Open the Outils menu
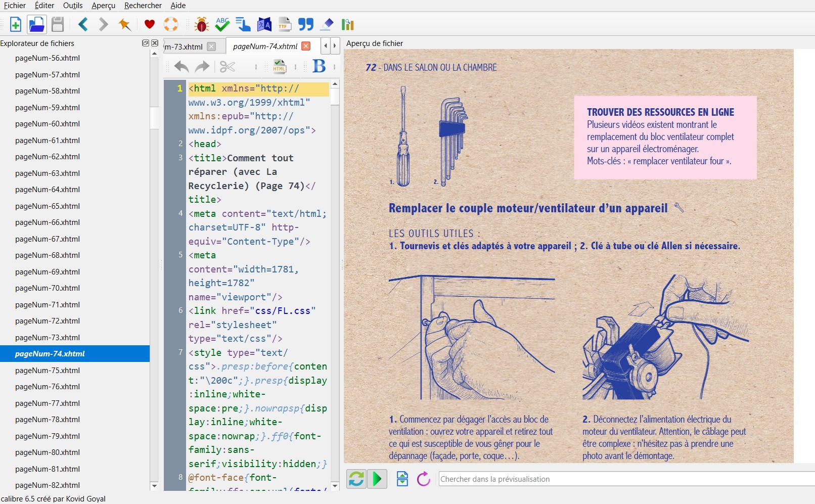815x504 pixels. coord(73,6)
